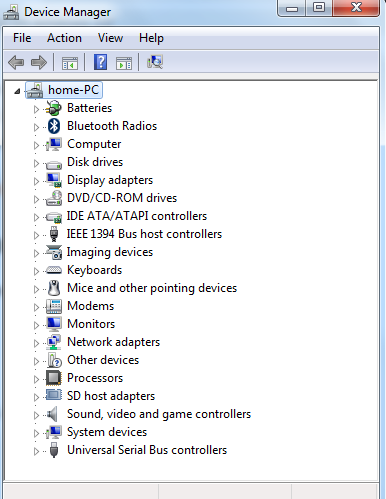The height and width of the screenshot is (499, 386).
Task: Click the Other devices question-mark icon
Action: [54, 360]
